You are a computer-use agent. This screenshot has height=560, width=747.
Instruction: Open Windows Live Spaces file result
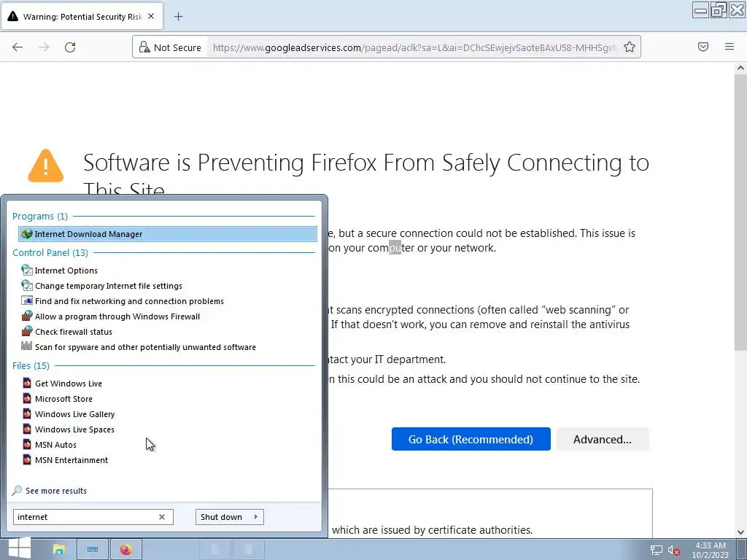[74, 429]
